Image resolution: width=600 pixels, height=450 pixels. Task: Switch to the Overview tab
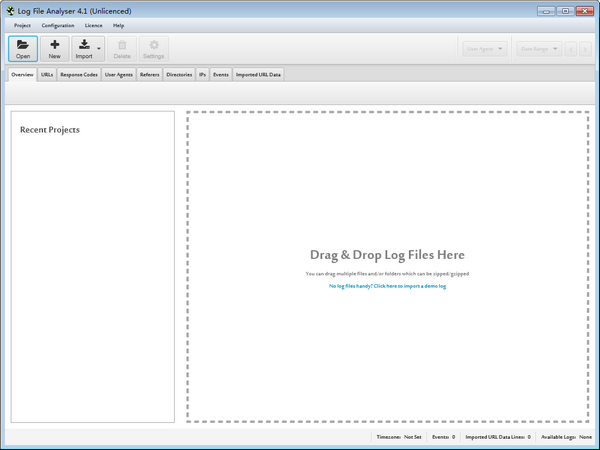point(22,75)
